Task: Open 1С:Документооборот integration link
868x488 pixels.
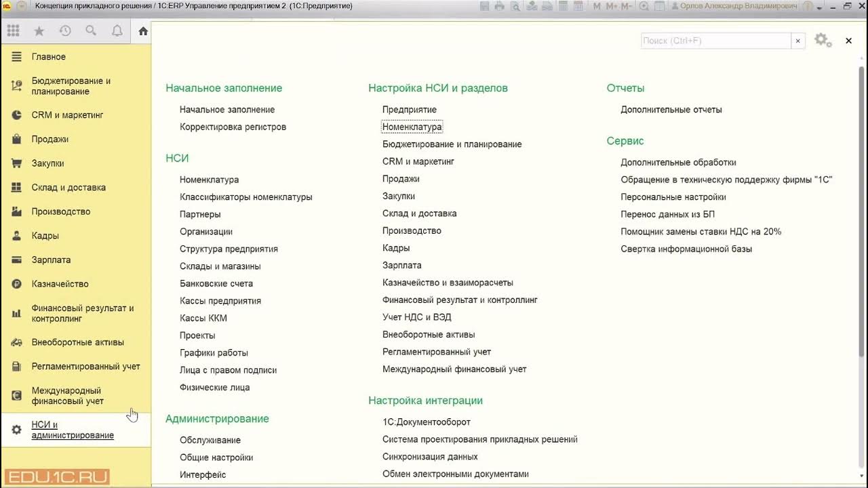Action: pos(427,422)
